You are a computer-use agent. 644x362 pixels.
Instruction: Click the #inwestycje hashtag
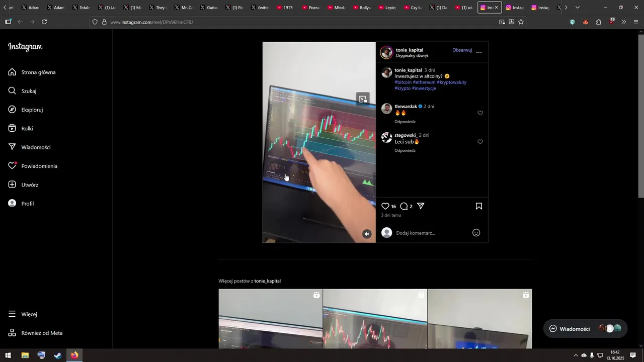(x=424, y=88)
